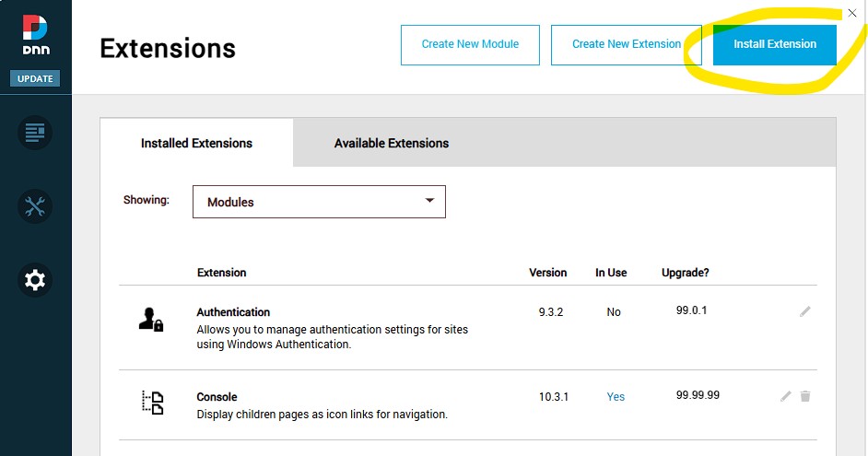Image resolution: width=868 pixels, height=456 pixels.
Task: Click the Authentication extension name
Action: (x=233, y=312)
